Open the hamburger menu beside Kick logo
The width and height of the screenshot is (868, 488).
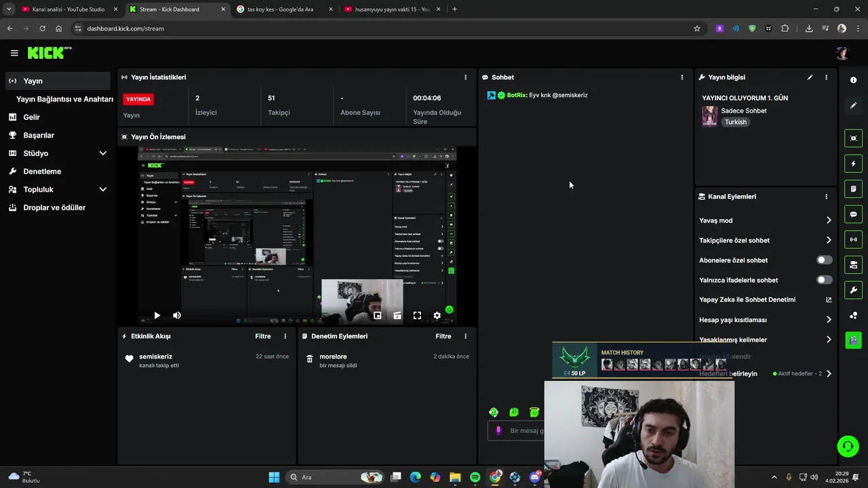coord(14,53)
